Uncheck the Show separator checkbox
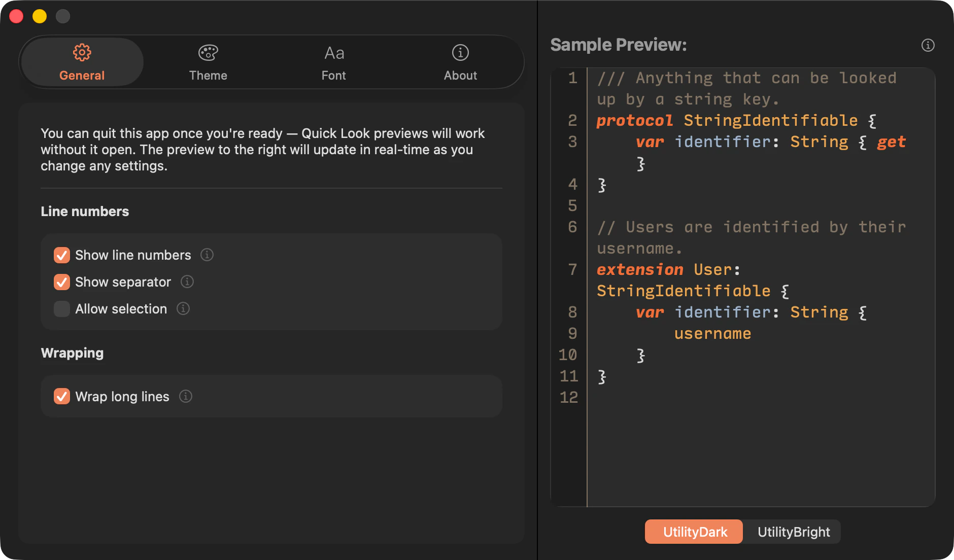This screenshot has height=560, width=954. [x=62, y=282]
